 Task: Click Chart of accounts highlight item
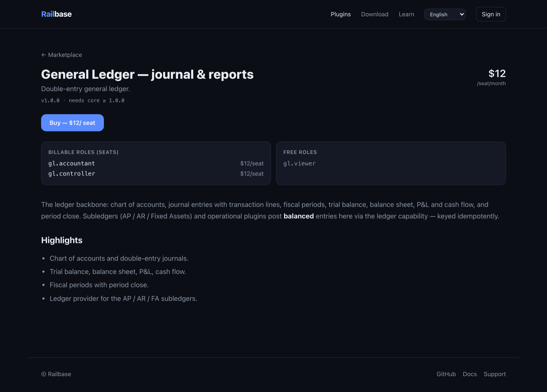click(x=119, y=258)
